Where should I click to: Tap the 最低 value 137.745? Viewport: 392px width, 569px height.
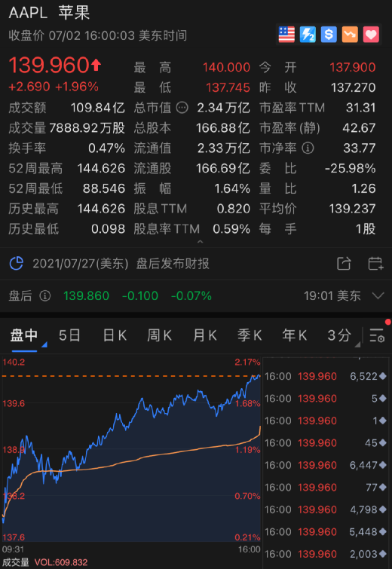tap(228, 87)
